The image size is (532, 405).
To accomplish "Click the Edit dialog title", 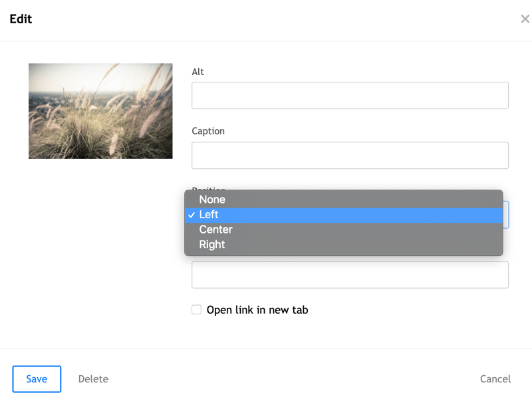I will (x=21, y=19).
